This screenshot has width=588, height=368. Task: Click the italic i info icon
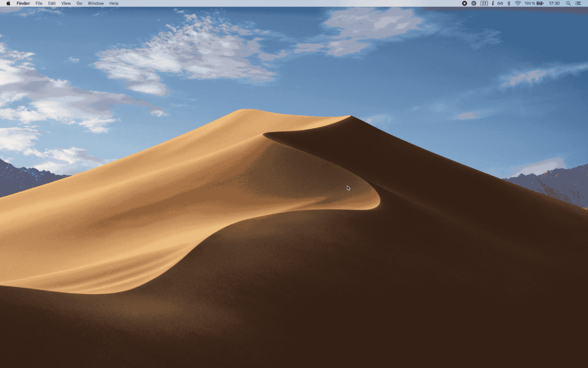coord(493,3)
